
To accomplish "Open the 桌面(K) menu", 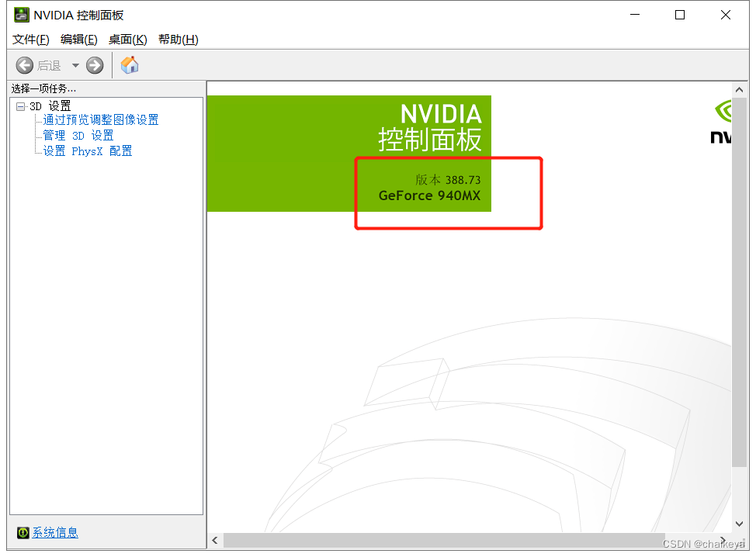I will [x=128, y=40].
